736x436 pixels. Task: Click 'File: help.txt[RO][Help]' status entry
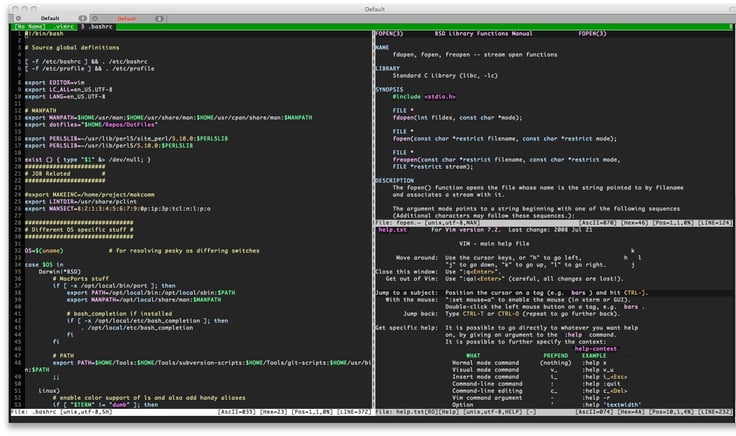[x=418, y=412]
